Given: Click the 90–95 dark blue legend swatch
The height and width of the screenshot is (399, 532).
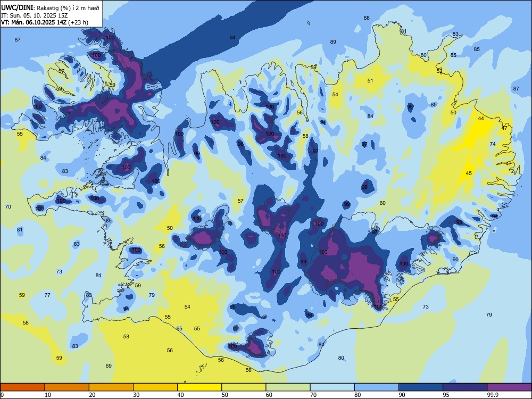Looking at the screenshot, I should coord(421,387).
